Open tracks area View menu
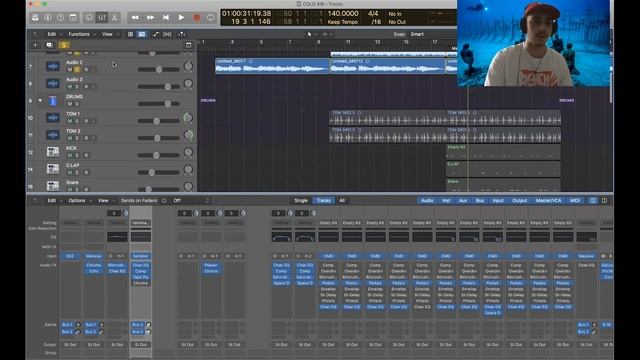The image size is (640, 360). [107, 34]
